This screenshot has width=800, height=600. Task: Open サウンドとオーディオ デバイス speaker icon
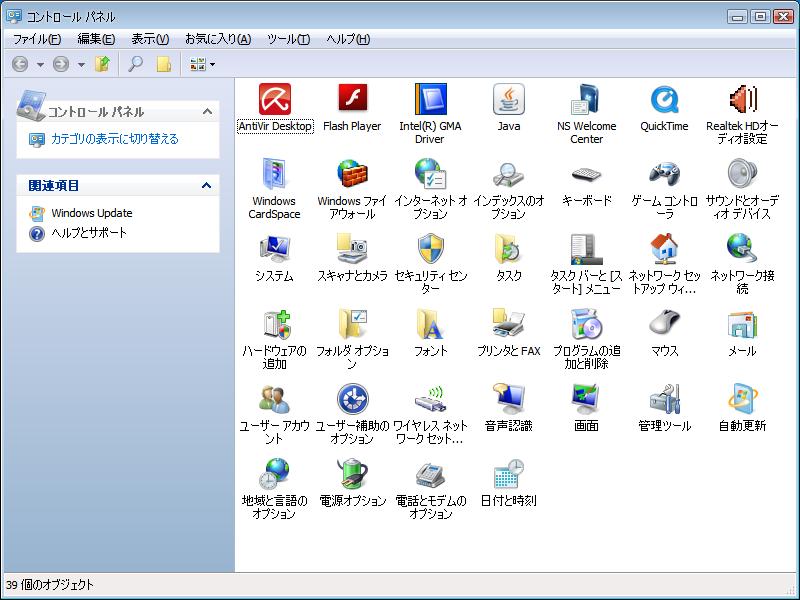pyautogui.click(x=742, y=174)
